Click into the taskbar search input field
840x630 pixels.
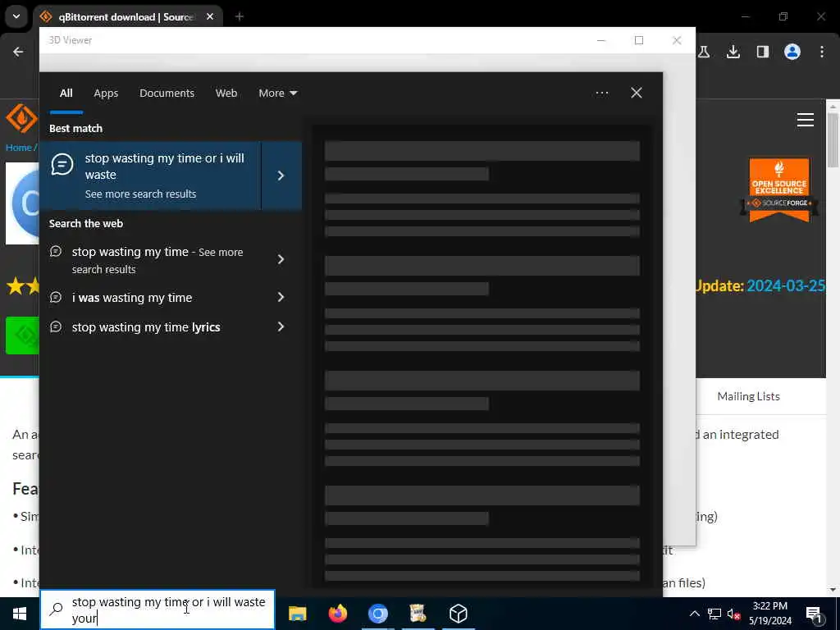click(157, 609)
